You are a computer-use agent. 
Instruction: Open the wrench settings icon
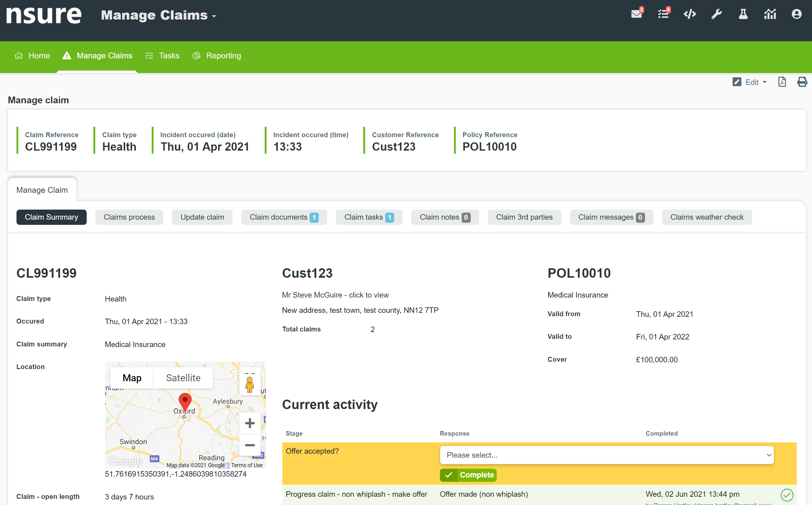coord(716,14)
